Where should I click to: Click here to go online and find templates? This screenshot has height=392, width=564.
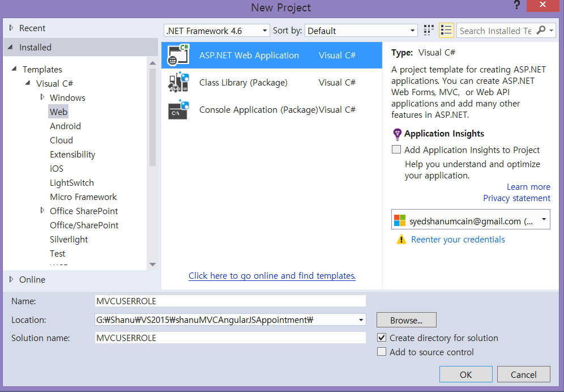pos(272,276)
